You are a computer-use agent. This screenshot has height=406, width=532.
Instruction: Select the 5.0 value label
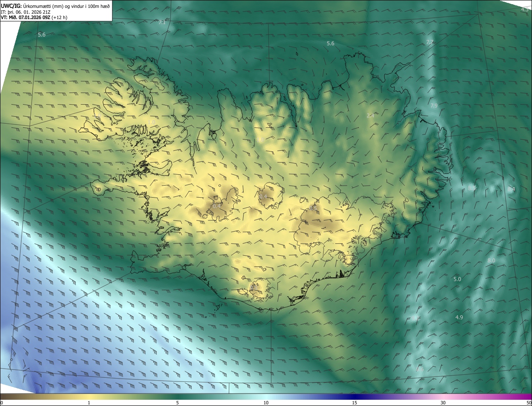pyautogui.click(x=457, y=279)
